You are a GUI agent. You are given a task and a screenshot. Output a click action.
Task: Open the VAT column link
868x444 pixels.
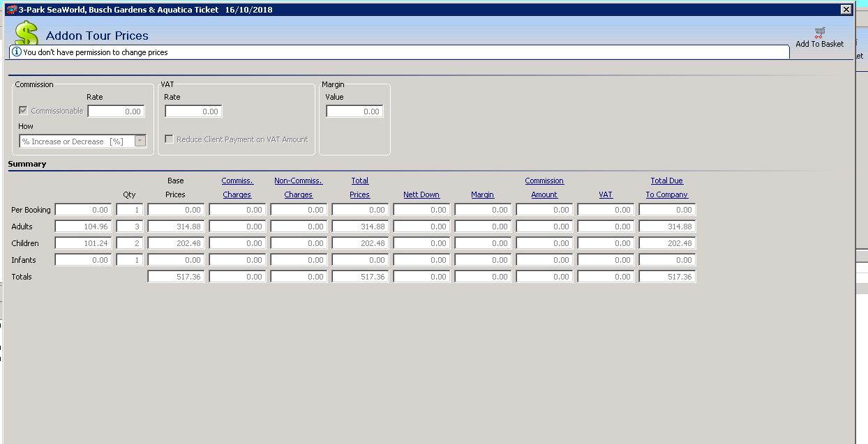[x=606, y=194]
